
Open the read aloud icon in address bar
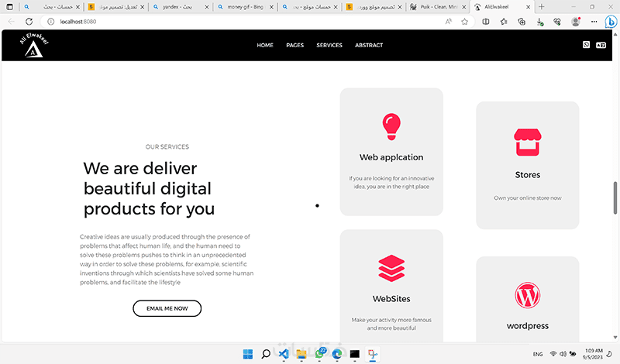448,22
